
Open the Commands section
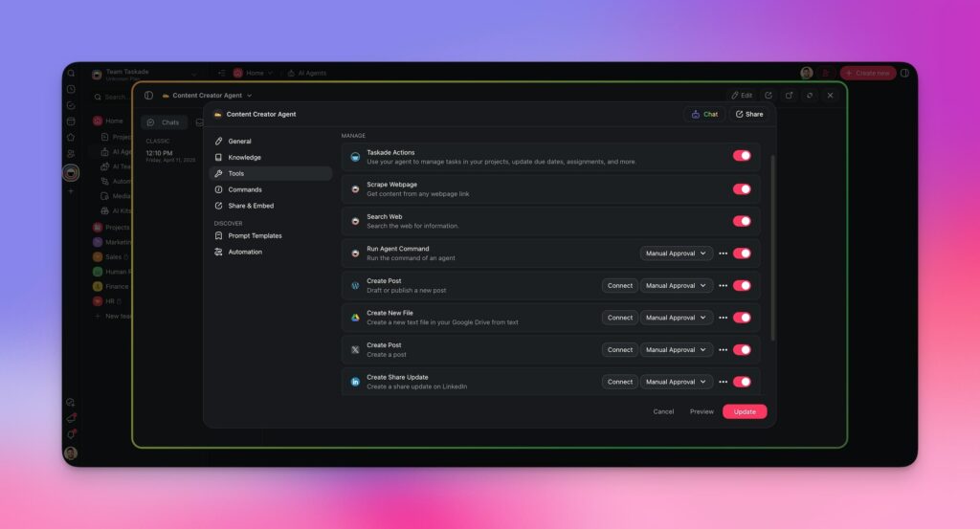coord(244,189)
